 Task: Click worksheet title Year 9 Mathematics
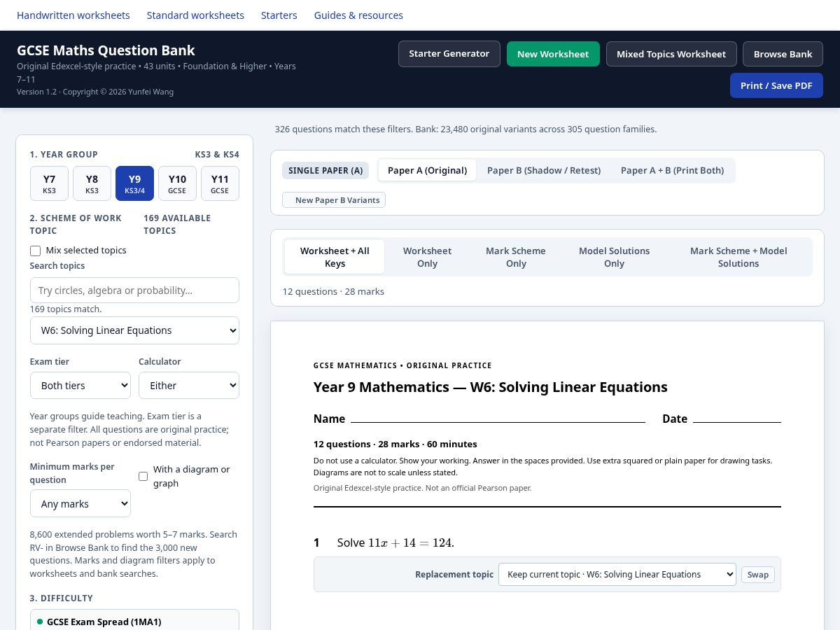491,387
